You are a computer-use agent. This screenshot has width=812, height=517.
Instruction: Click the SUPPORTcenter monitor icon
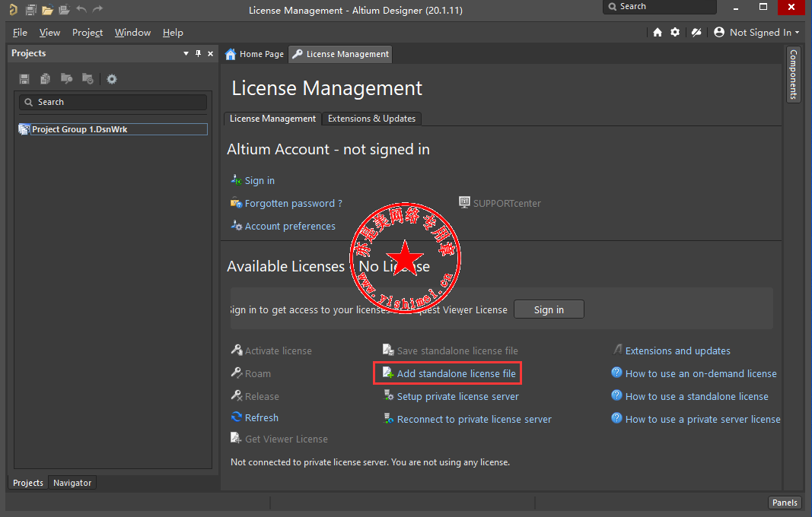[x=464, y=202]
